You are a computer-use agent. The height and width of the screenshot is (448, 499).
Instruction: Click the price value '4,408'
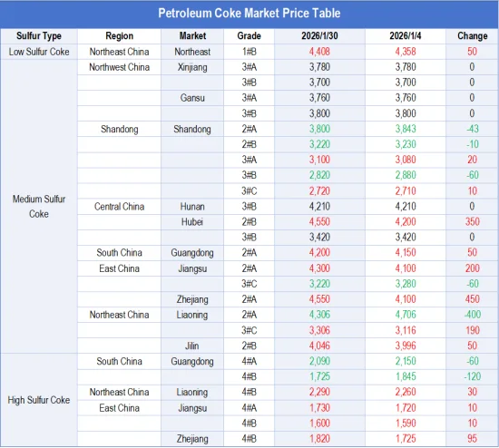point(319,52)
